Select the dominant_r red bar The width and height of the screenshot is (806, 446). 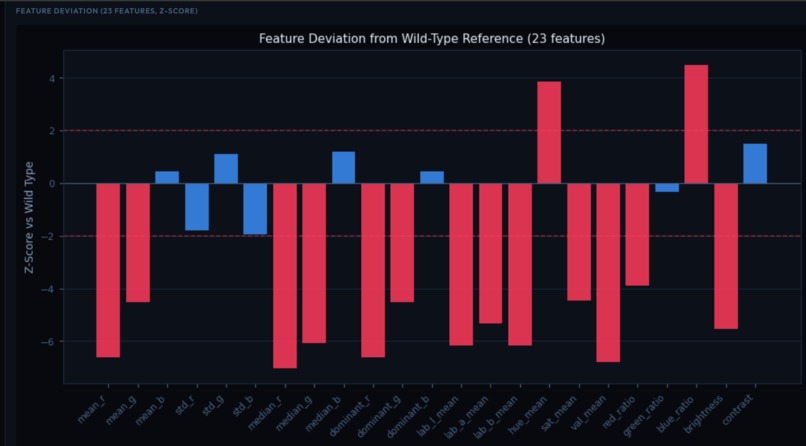(x=373, y=270)
